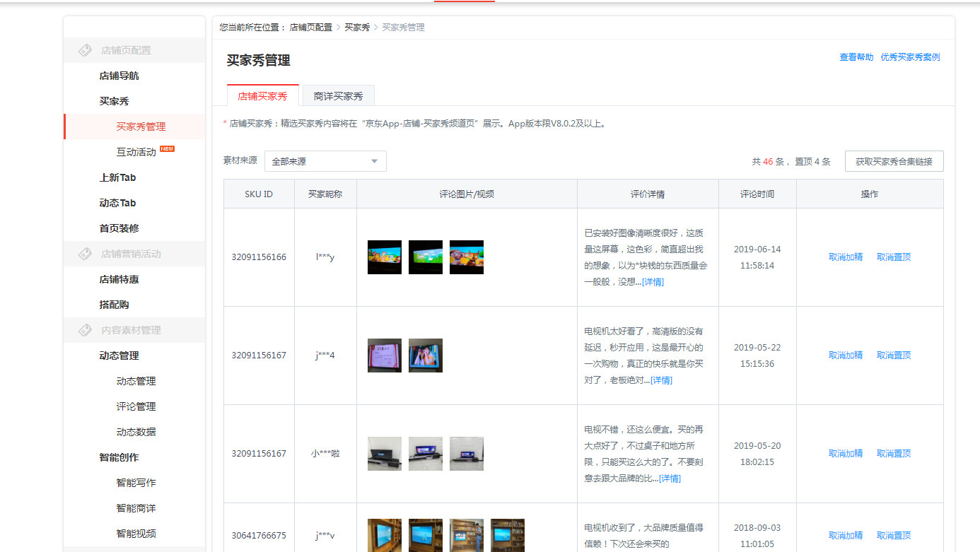This screenshot has height=552, width=980.
Task: Click the tag icon beside 店铺营销活动
Action: click(85, 254)
